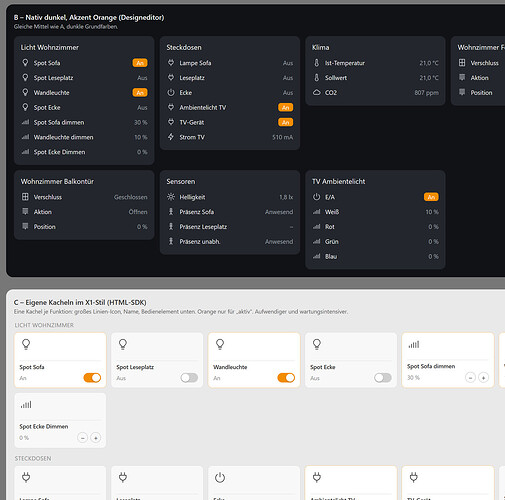
Task: Click the dimmer bars icon of the Wandleuchte dimmen row
Action: (25, 137)
